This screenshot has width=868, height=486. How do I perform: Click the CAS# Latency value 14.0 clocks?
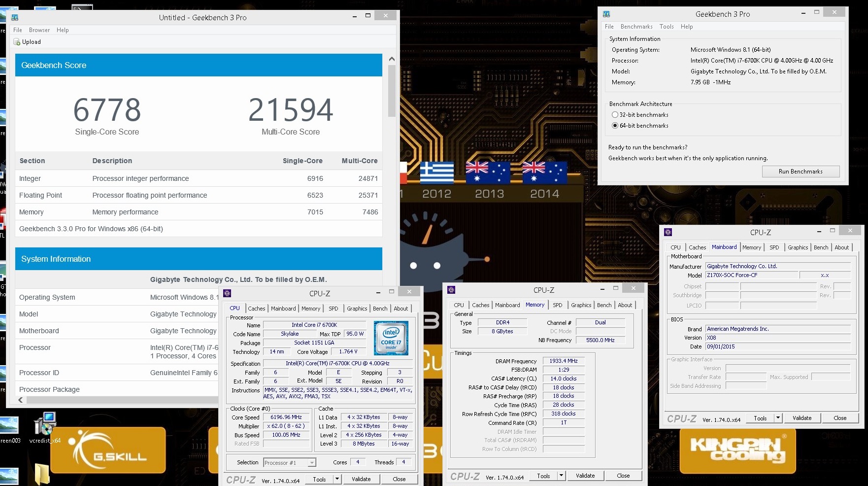tap(564, 379)
